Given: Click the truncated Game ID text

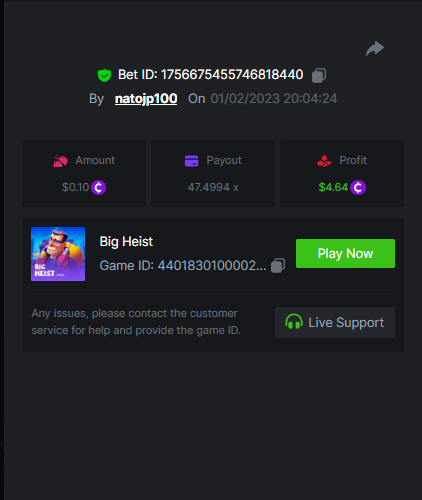Looking at the screenshot, I should [183, 266].
